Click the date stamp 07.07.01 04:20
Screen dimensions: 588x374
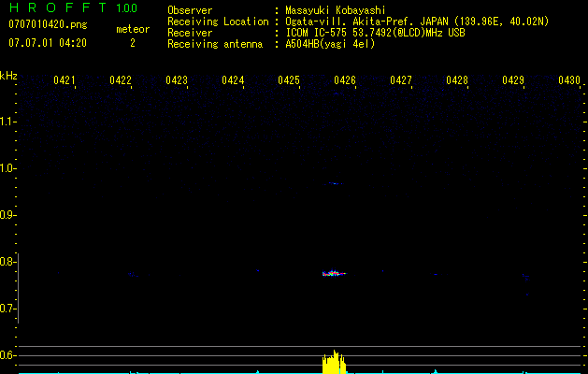click(48, 43)
